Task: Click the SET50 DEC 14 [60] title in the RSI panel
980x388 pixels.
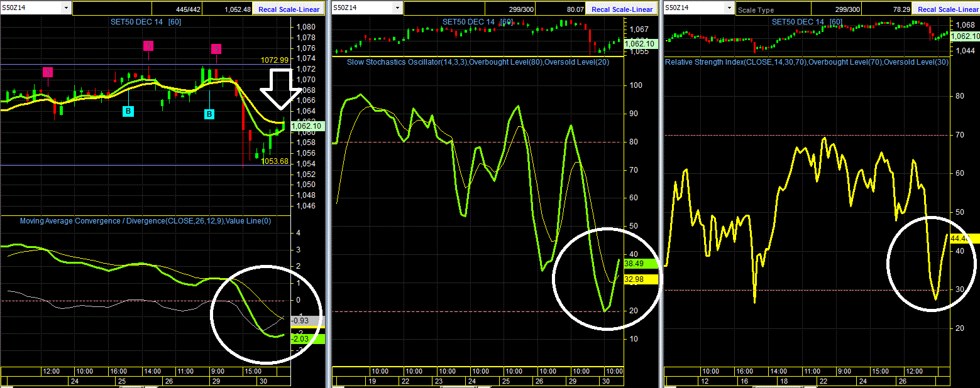Action: click(807, 21)
